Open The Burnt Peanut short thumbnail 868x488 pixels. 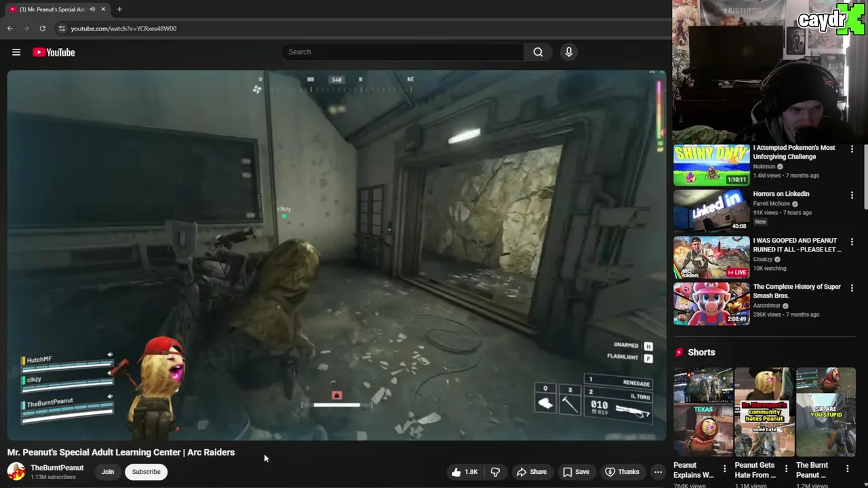pos(826,412)
